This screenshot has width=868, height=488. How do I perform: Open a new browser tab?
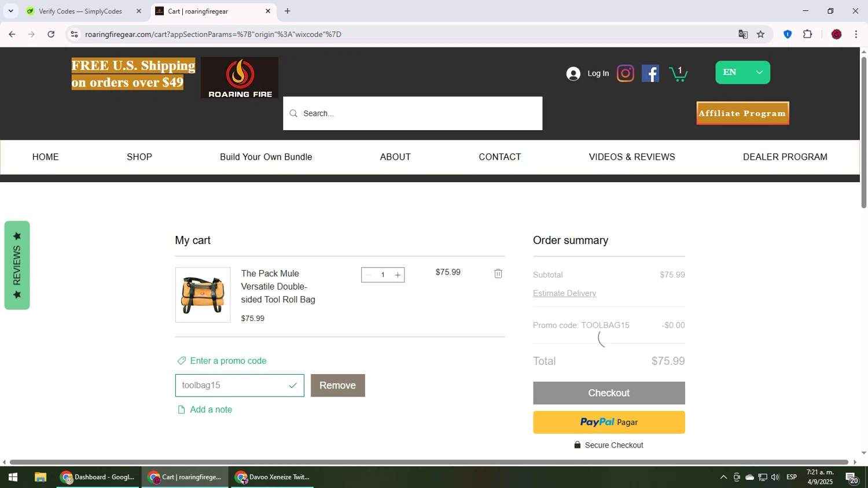pos(288,11)
